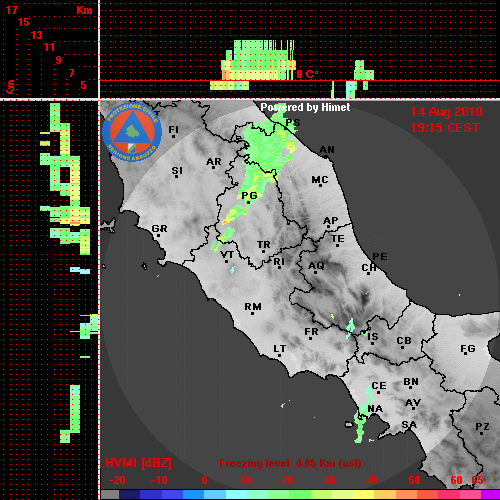Click the BN city label
The width and height of the screenshot is (500, 500).
coord(411,382)
